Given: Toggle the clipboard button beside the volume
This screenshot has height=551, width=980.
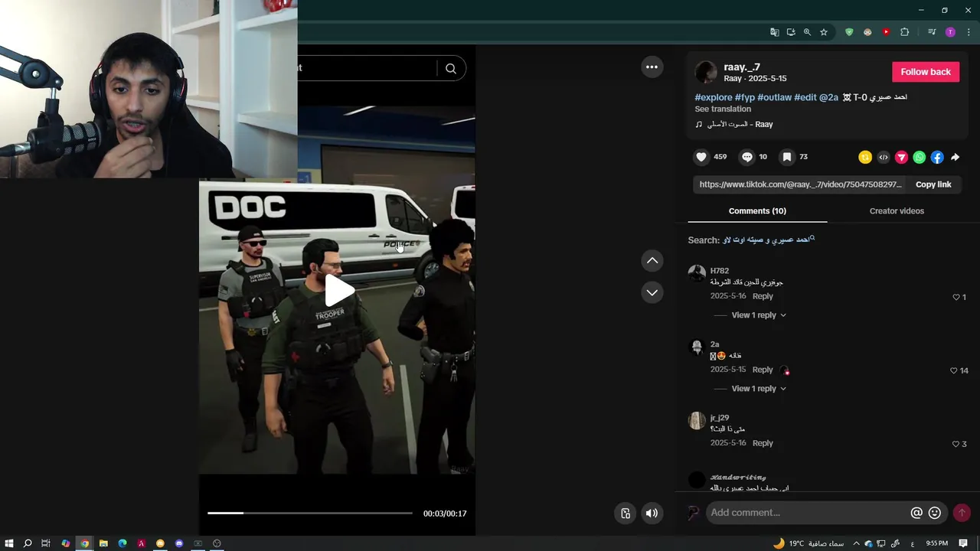Looking at the screenshot, I should [626, 514].
